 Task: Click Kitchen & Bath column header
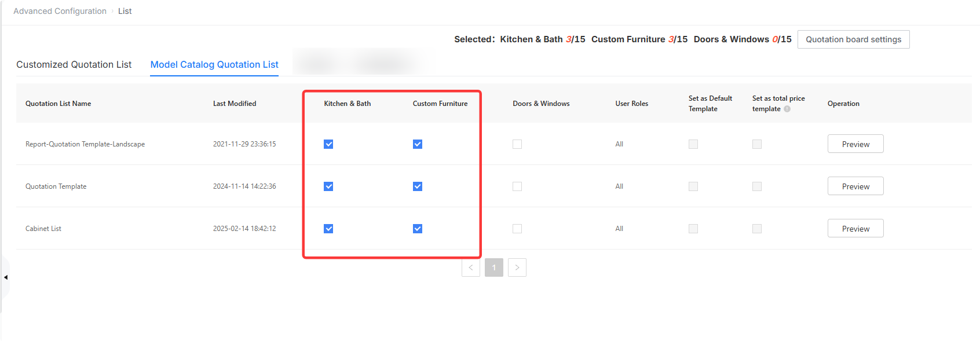coord(348,104)
